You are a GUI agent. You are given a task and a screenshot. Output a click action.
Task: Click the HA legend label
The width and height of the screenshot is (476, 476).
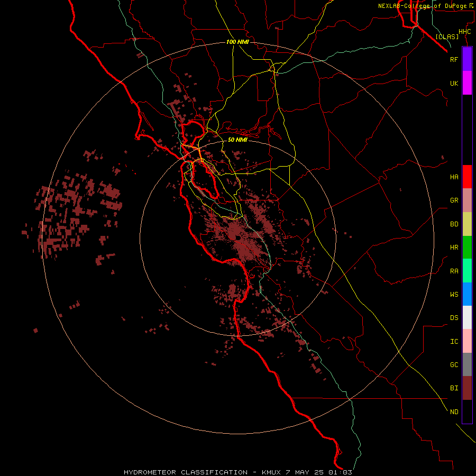(x=454, y=177)
